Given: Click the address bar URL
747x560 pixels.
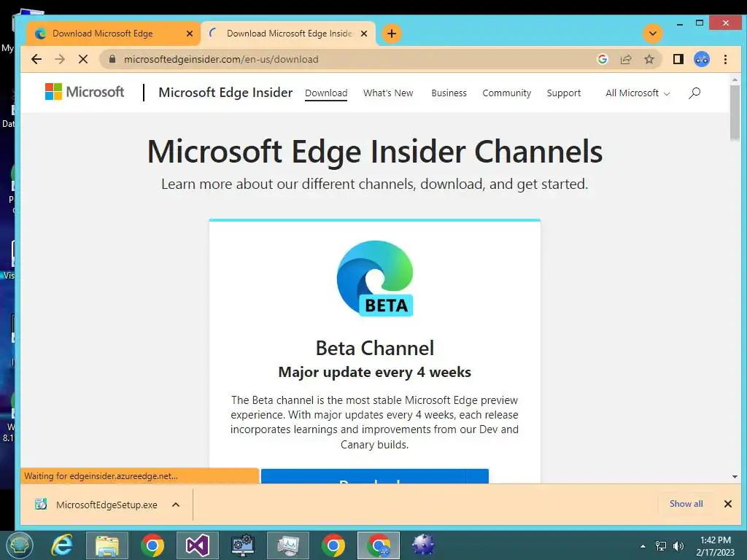Looking at the screenshot, I should coord(221,60).
